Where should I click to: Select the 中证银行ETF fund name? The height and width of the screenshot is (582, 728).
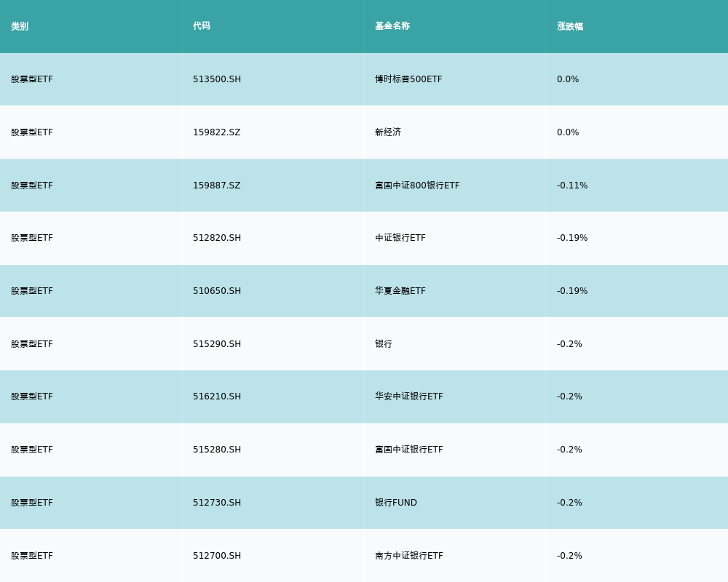pyautogui.click(x=400, y=238)
